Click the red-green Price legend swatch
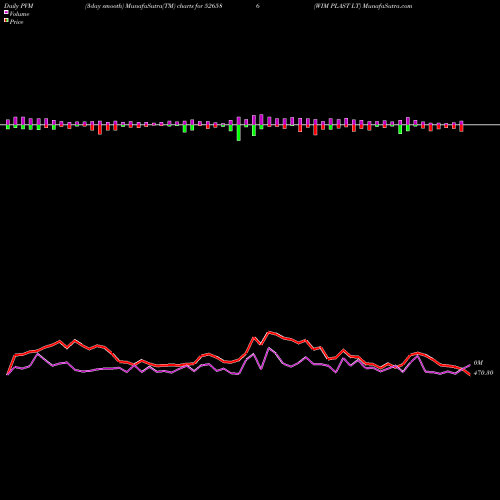Screen dimensions: 500x500 (6, 21)
